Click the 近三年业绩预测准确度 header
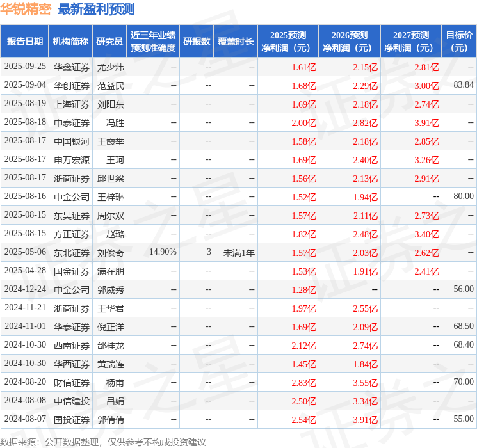 [153, 41]
